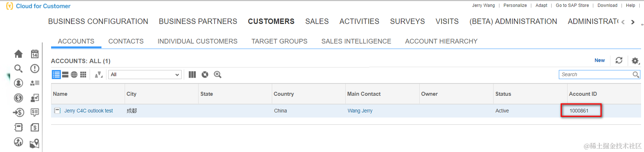644x152 pixels.
Task: Switch to map globe view
Action: (74, 74)
